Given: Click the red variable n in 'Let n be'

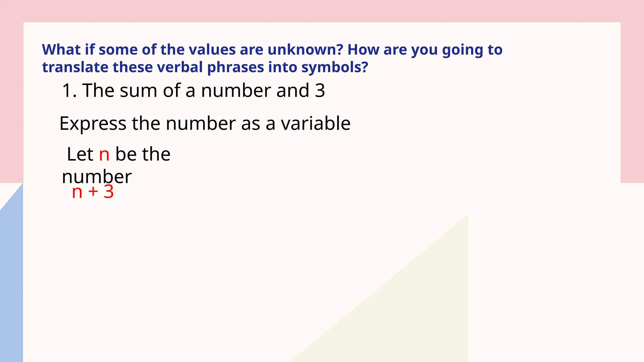Looking at the screenshot, I should [x=104, y=155].
